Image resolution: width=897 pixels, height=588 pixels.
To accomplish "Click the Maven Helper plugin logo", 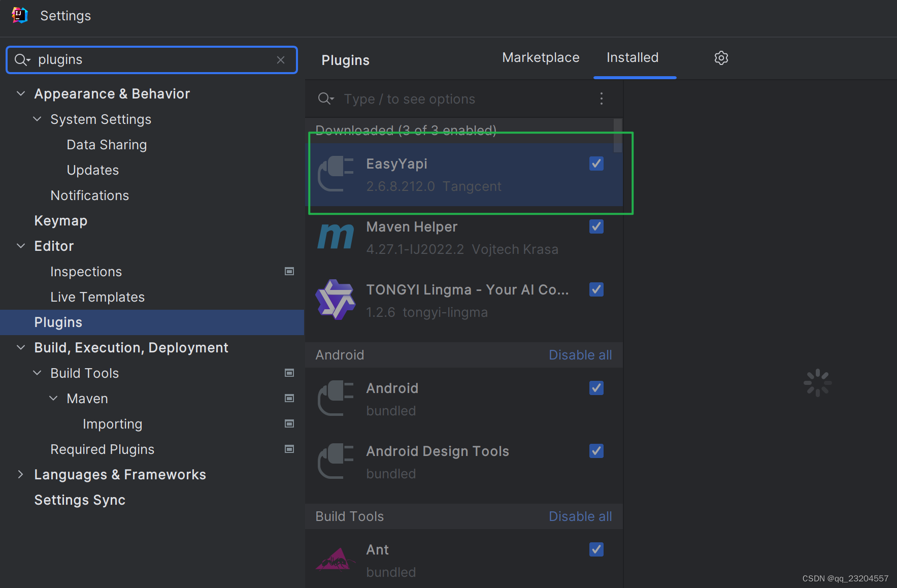I will pyautogui.click(x=336, y=237).
